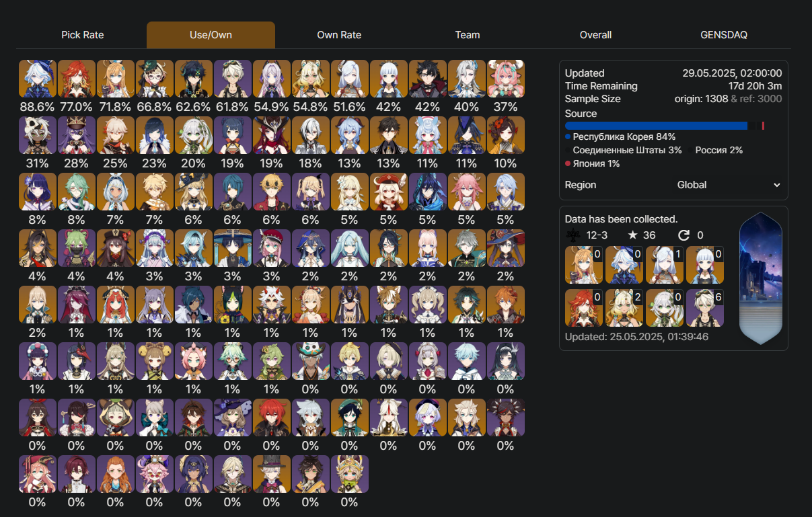Expand the Region selector chevron arrow
This screenshot has height=517, width=812.
(x=777, y=185)
